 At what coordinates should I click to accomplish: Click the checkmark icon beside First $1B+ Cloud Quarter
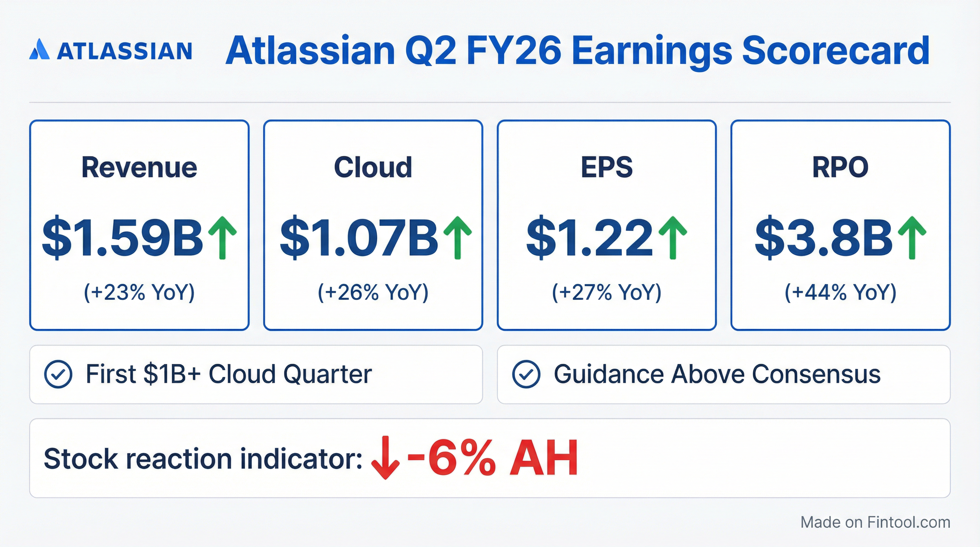tap(58, 374)
